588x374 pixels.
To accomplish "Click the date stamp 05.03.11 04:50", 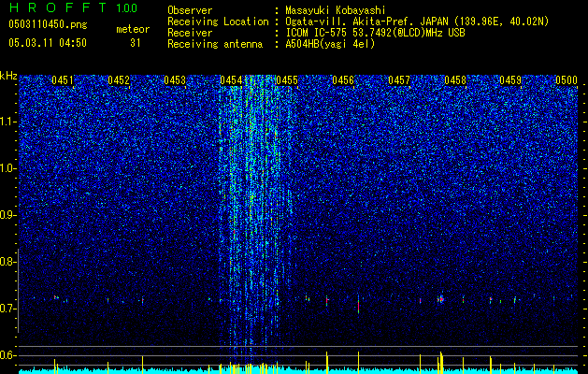I will [48, 43].
